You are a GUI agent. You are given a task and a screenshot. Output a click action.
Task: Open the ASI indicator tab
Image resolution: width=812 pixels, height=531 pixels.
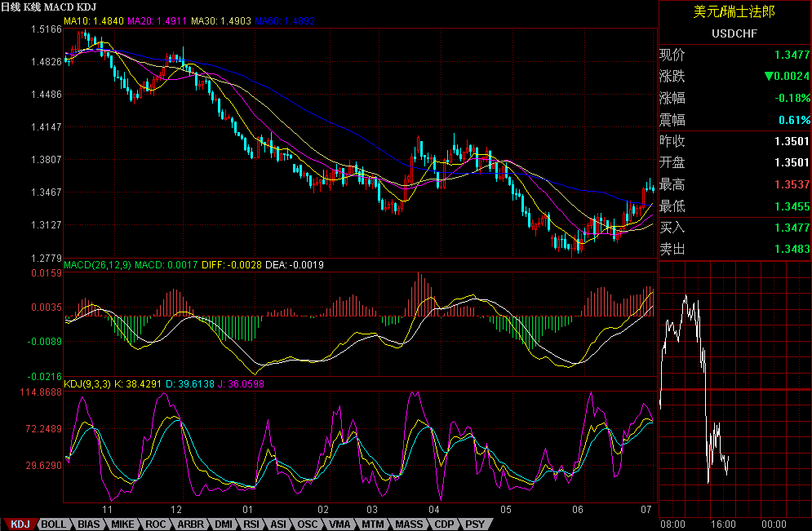(x=278, y=524)
